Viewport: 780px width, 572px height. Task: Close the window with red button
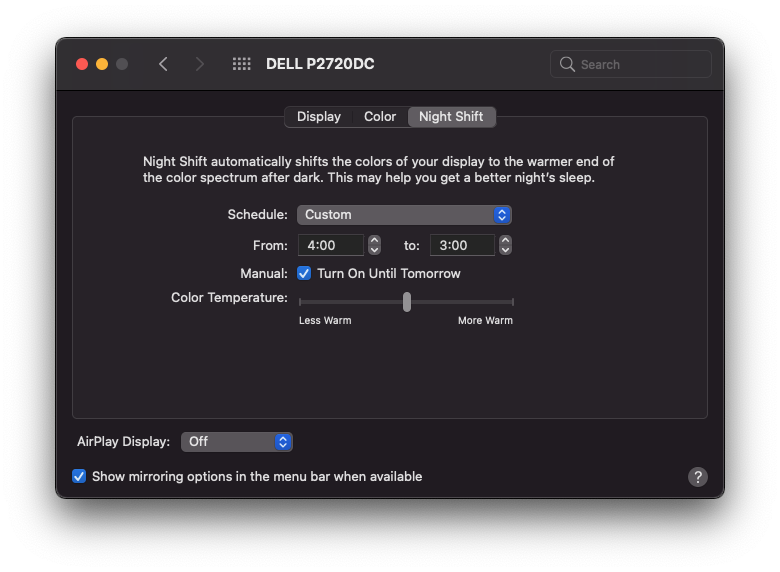pos(82,64)
